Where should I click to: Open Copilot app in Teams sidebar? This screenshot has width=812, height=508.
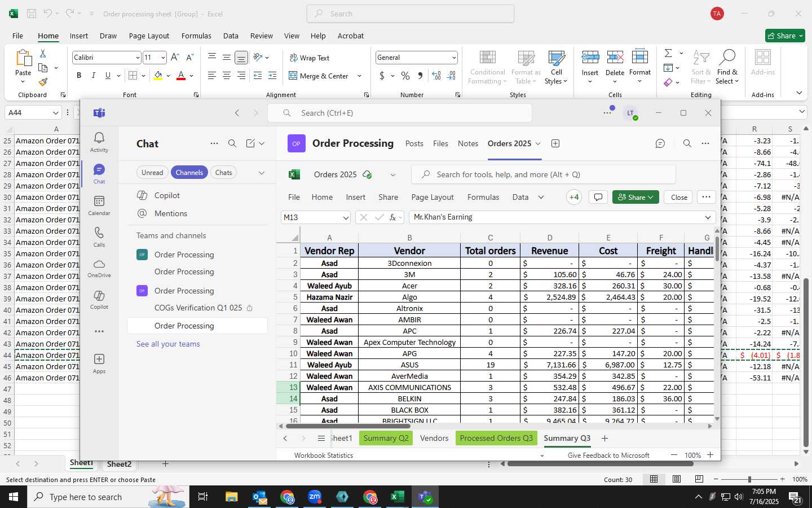[99, 300]
